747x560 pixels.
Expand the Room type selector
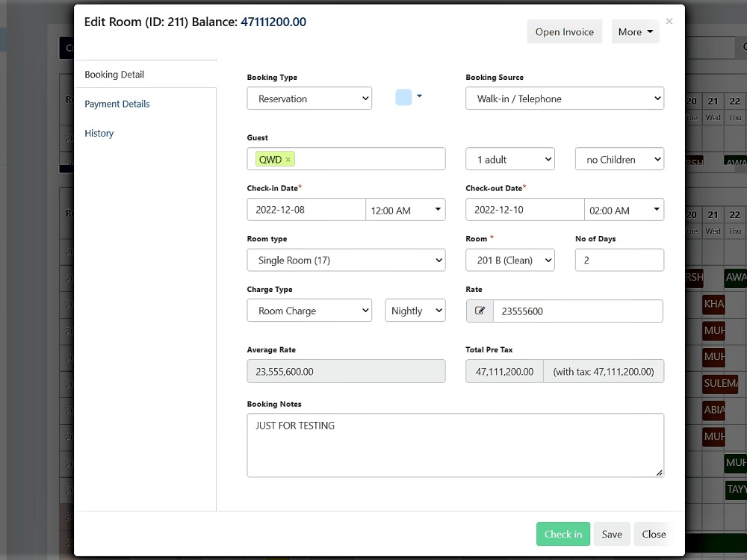346,260
